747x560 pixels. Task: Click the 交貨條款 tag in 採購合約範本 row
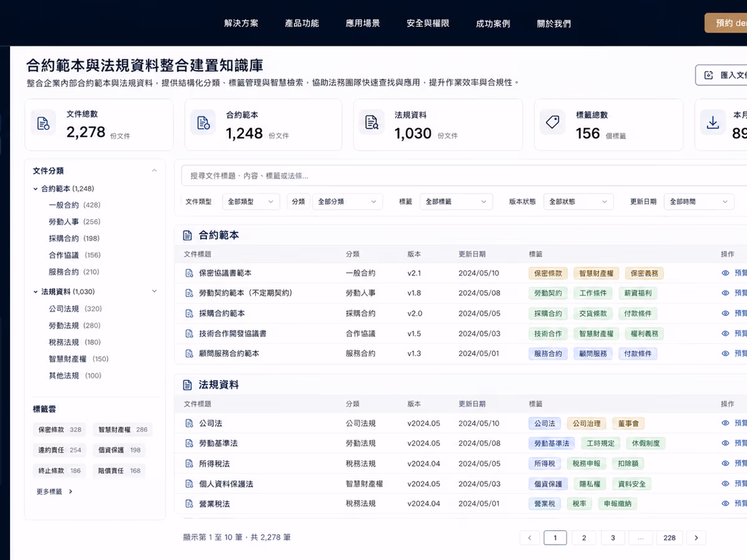pyautogui.click(x=593, y=314)
